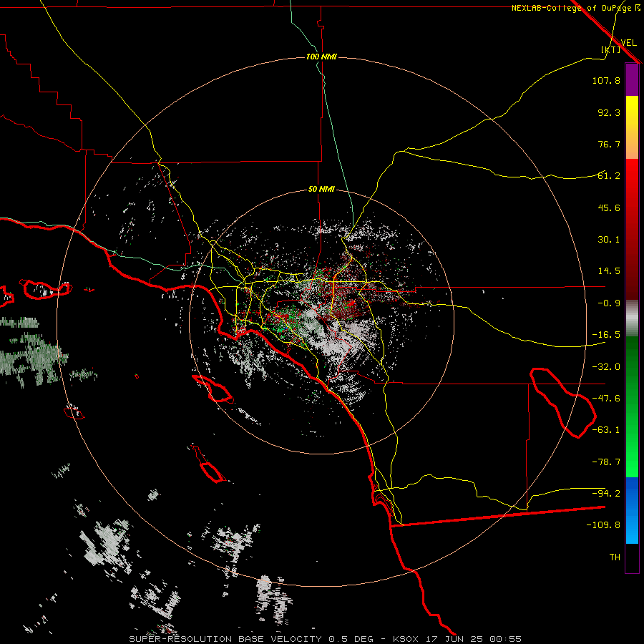The width and height of the screenshot is (644, 644).
Task: Click the -47.6 legend value
Action: (606, 399)
